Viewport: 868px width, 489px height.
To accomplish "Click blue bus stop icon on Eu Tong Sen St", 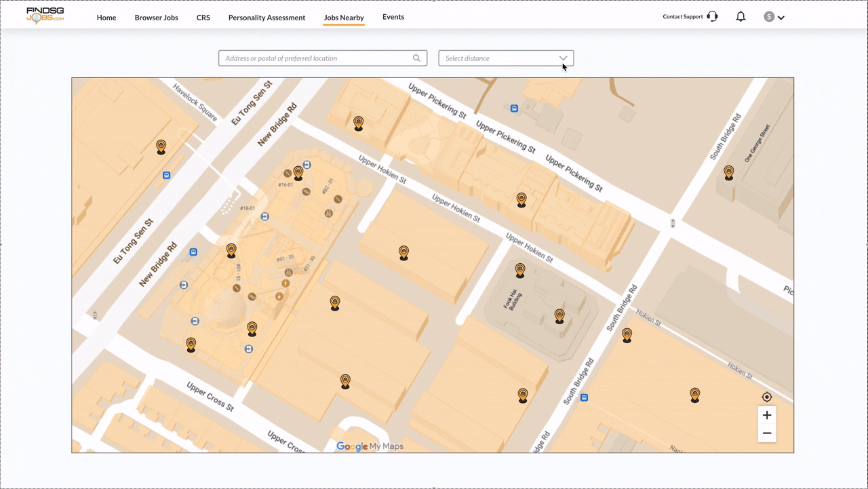I will coord(166,176).
